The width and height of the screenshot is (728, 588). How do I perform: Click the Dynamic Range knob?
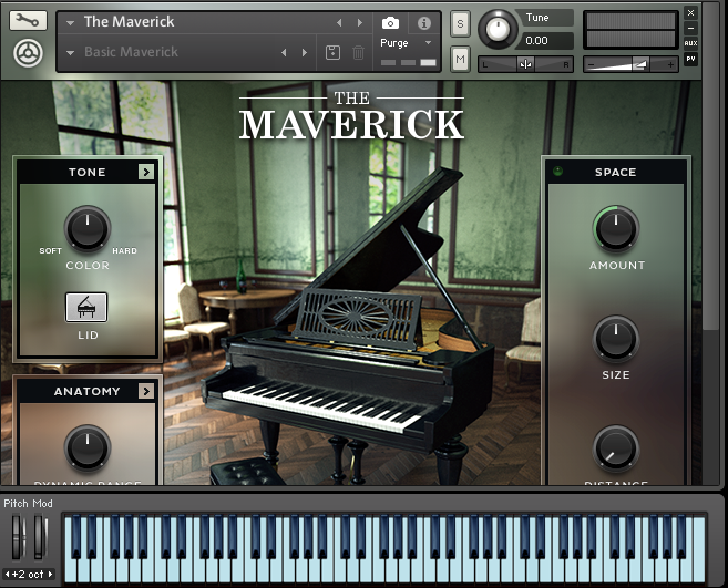point(88,448)
